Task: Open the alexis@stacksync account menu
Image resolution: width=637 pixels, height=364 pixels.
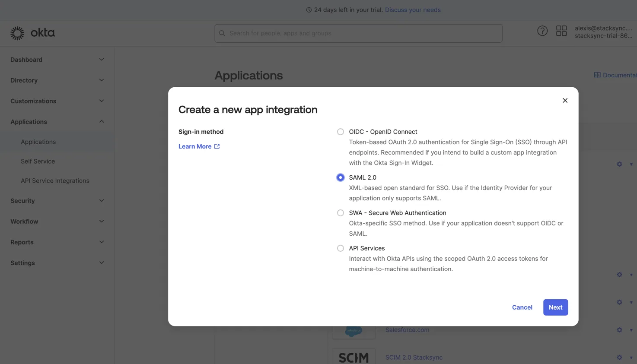Action: tap(603, 32)
